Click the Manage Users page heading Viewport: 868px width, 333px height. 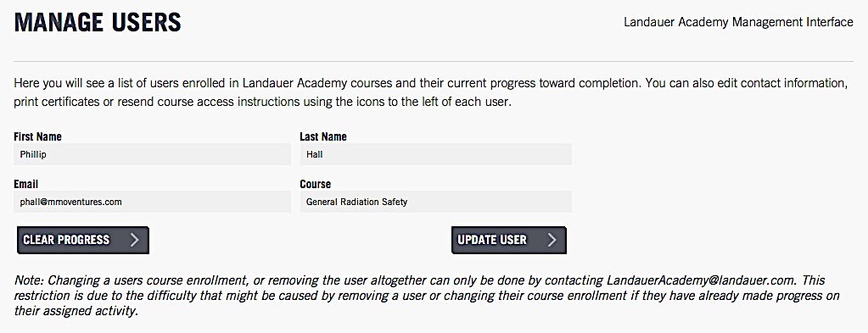(x=98, y=22)
